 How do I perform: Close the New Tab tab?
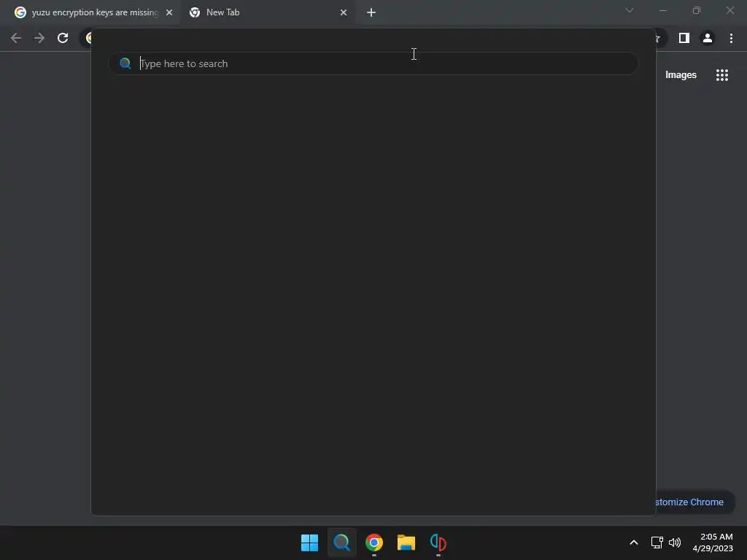point(344,12)
